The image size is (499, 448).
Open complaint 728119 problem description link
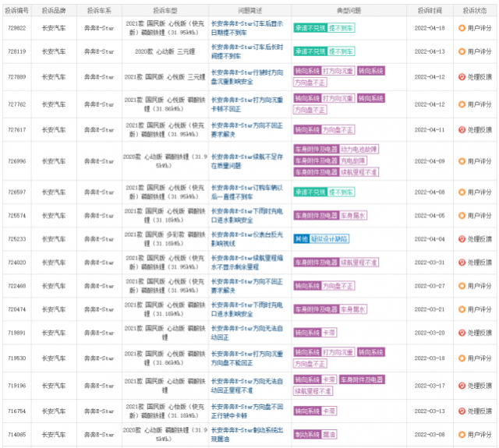point(247,51)
